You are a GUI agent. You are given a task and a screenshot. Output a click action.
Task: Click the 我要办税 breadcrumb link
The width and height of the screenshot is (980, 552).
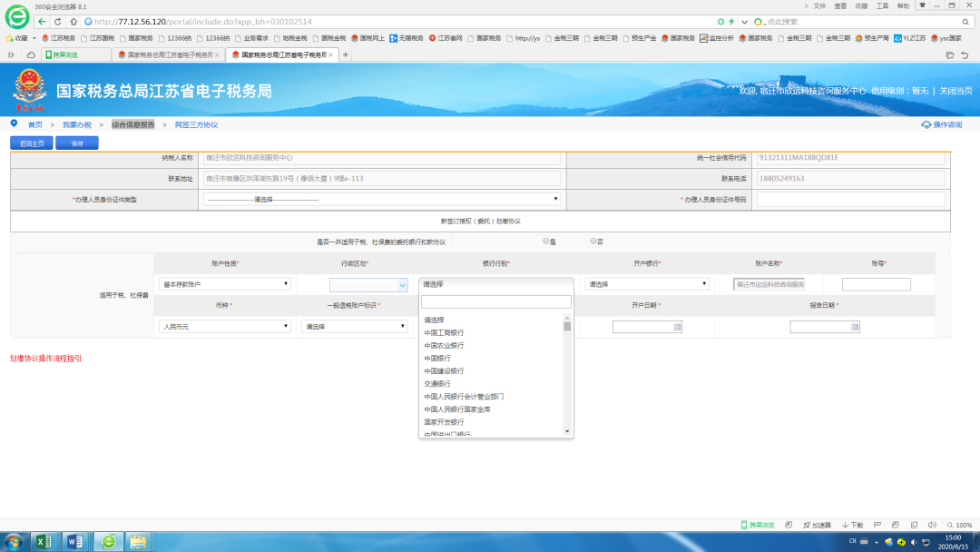coord(77,125)
